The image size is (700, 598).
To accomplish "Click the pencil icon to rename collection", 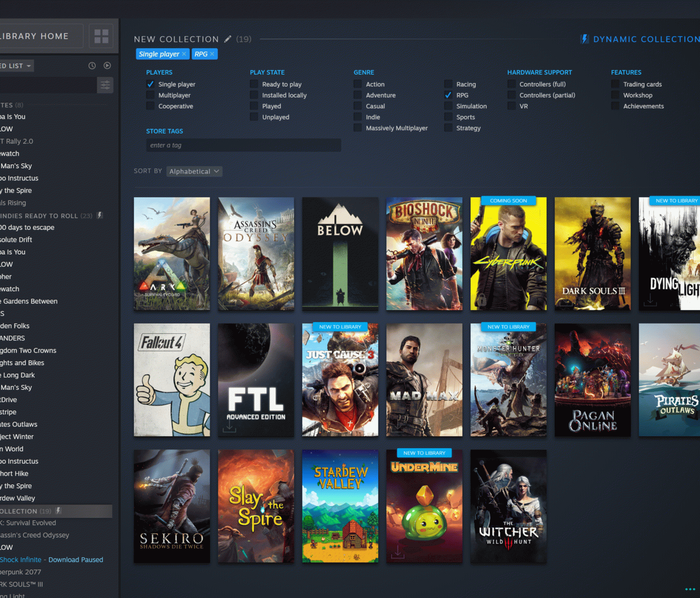I will [228, 39].
